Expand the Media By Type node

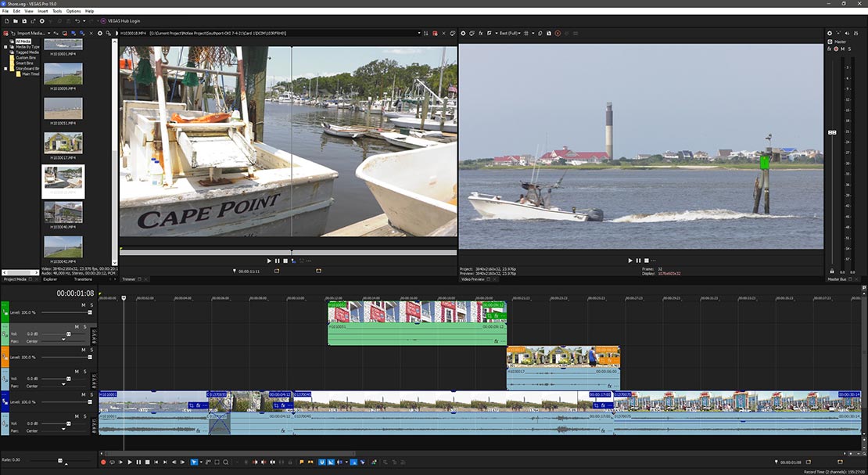[5, 47]
